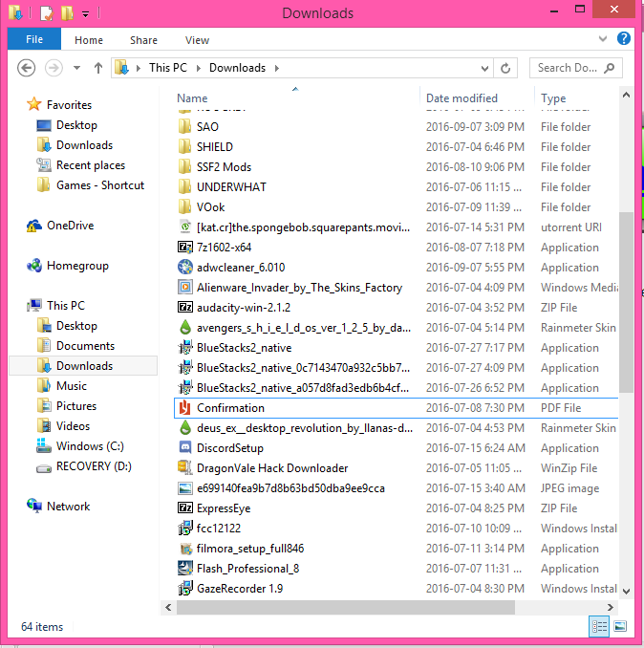Click the e699140fea9b JPEG image icon
The height and width of the screenshot is (648, 644).
pyautogui.click(x=185, y=488)
